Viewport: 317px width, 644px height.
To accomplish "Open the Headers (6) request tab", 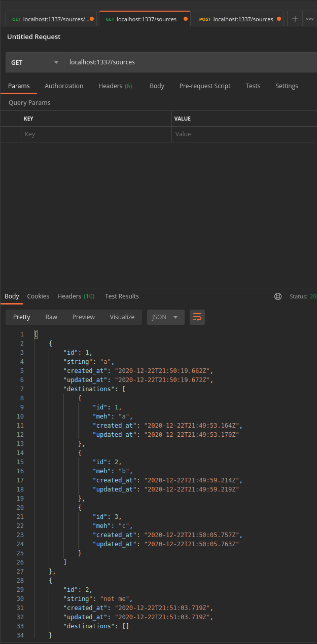I will (115, 86).
